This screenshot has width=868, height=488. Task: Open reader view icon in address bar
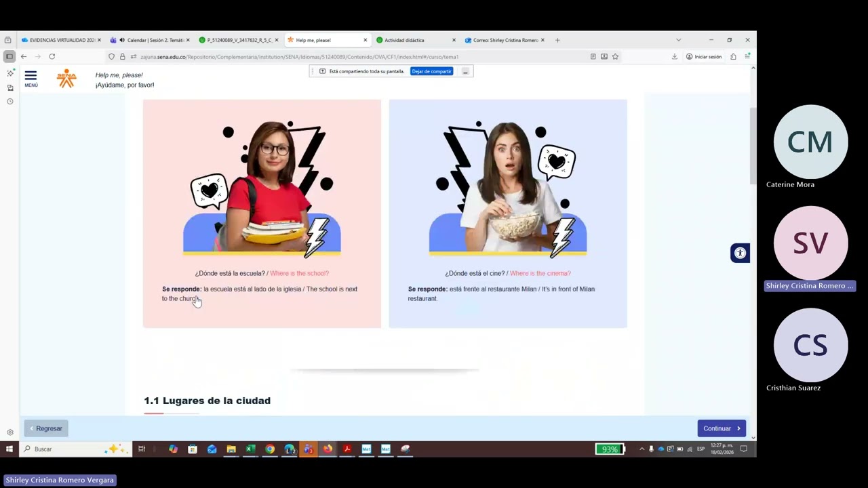coord(593,57)
